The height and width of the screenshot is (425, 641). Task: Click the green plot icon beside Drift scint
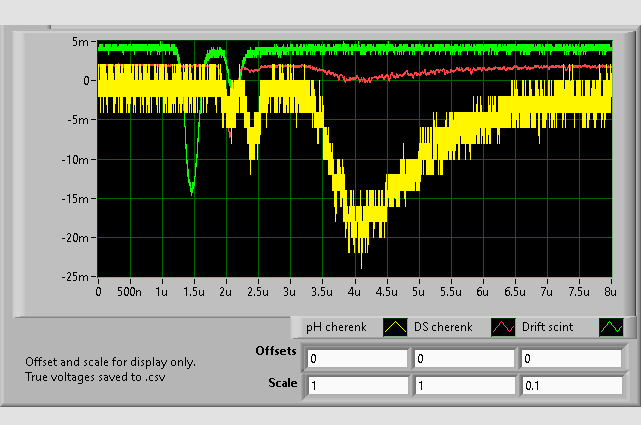click(609, 327)
